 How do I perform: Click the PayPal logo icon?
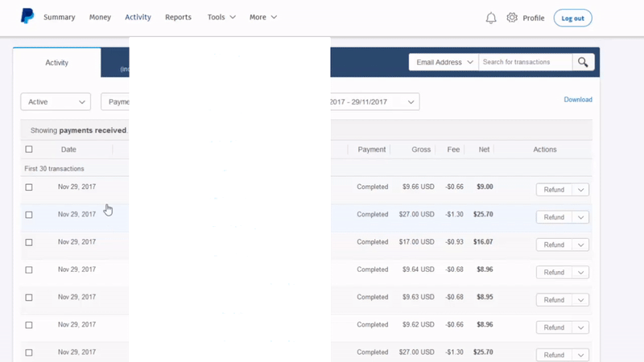click(27, 16)
